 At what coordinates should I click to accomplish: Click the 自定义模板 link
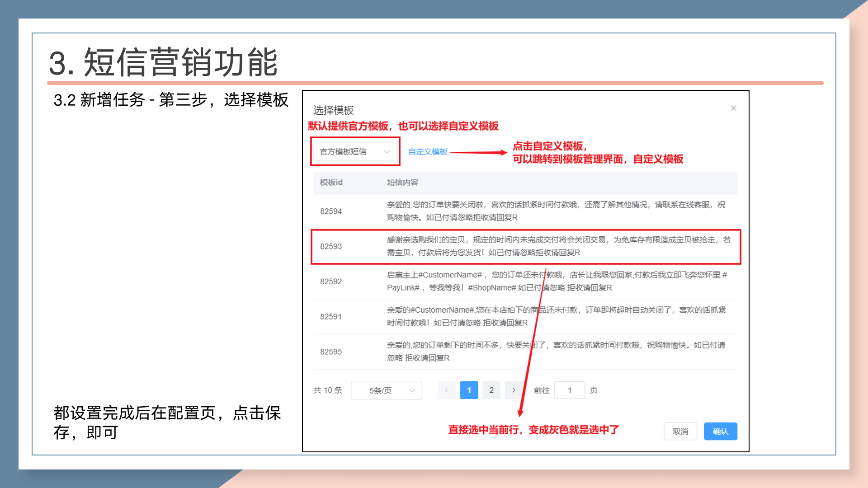tap(428, 152)
